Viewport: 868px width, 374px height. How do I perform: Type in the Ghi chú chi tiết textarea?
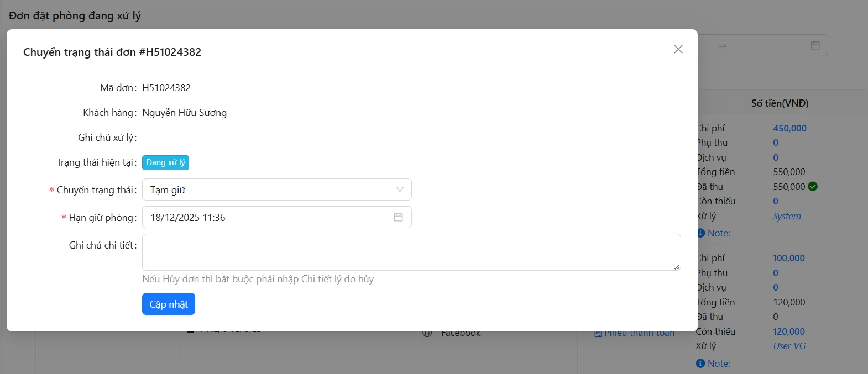[411, 252]
